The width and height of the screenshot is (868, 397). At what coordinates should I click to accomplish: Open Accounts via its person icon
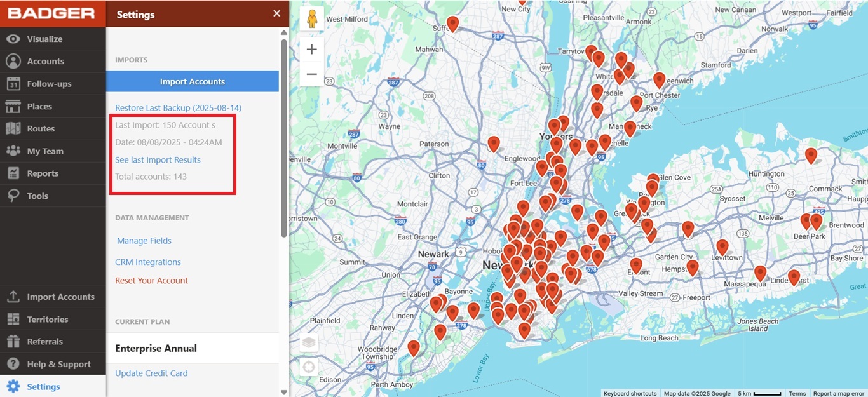[13, 61]
